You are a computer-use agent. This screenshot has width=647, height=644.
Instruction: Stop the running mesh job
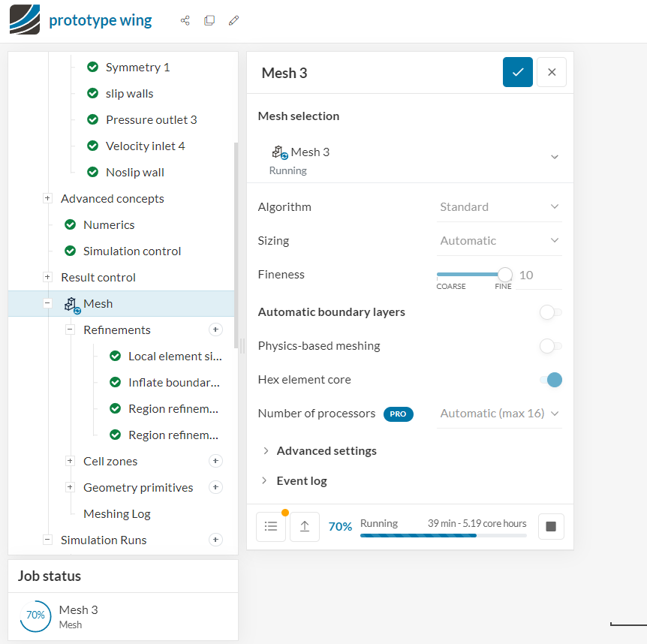click(551, 527)
